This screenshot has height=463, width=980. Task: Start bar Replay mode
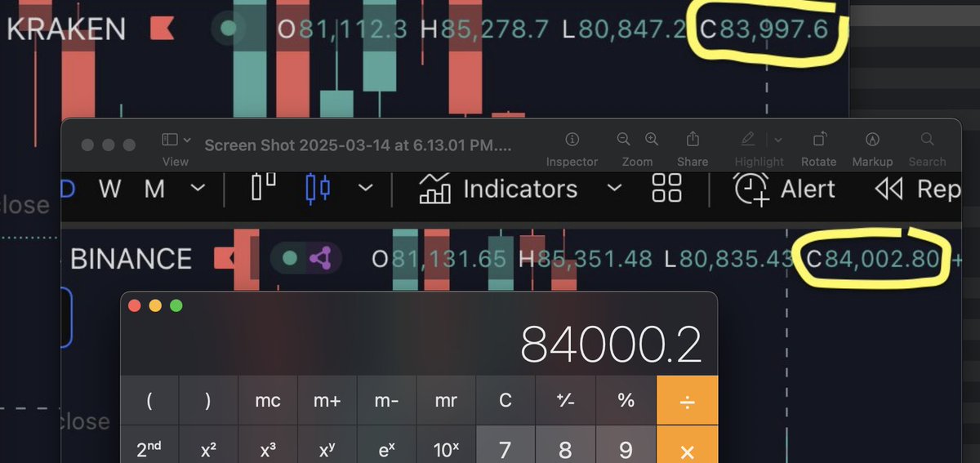point(917,189)
